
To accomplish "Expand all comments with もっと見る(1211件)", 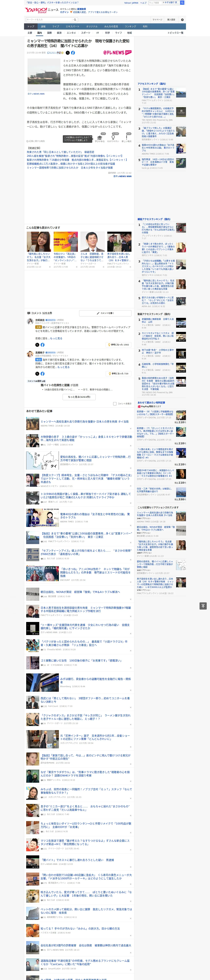I will pos(79,397).
